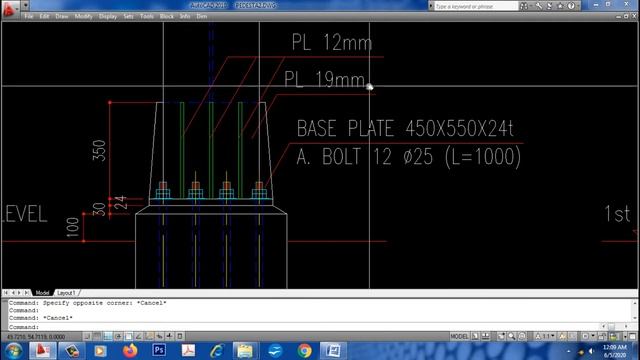Click the wrench subscription icon in title bar

(x=539, y=6)
